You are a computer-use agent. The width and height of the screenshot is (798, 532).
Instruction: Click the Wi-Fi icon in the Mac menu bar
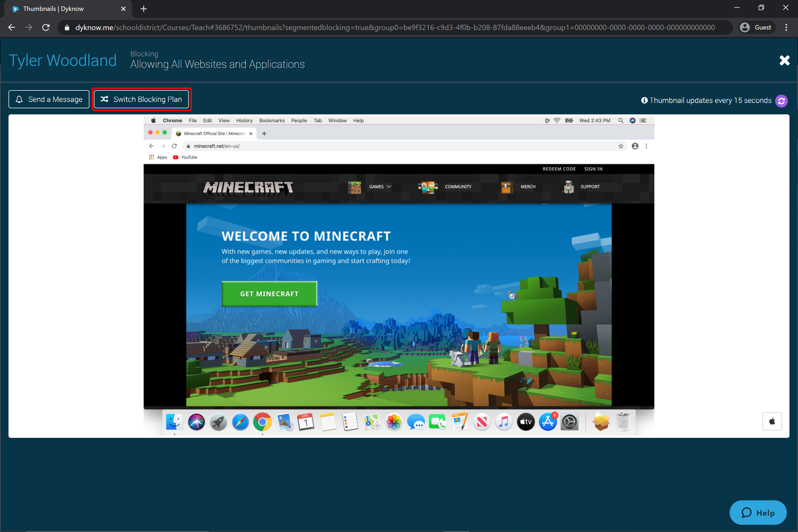[x=557, y=121]
